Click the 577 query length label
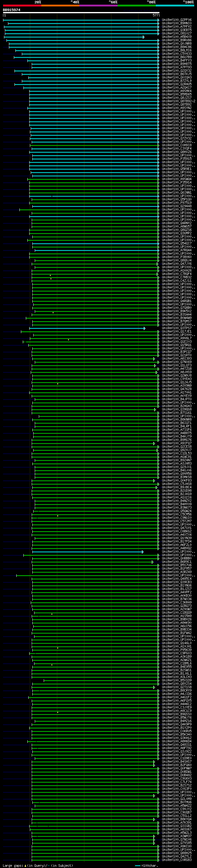Image resolution: width=197 pixels, height=868 pixels. coord(155,15)
